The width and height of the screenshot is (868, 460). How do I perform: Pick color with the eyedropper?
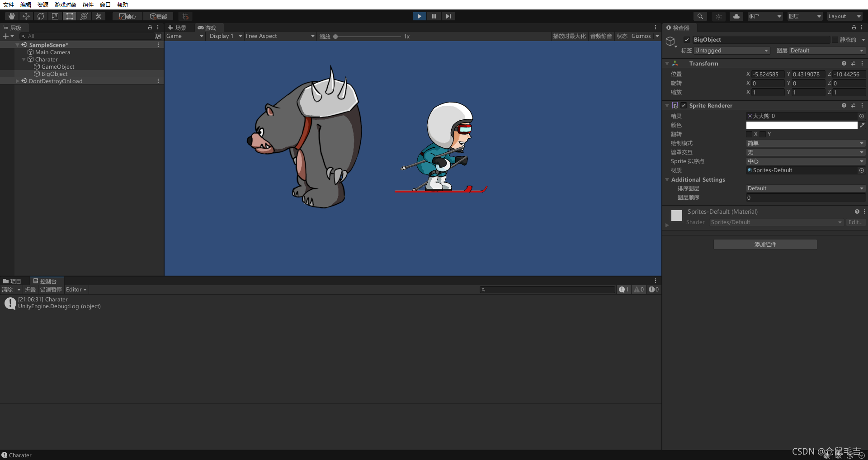point(862,125)
